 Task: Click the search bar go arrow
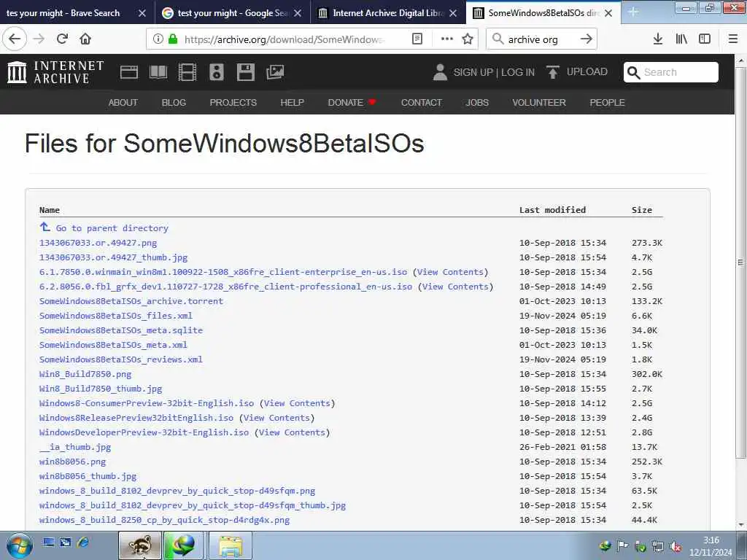click(x=587, y=39)
